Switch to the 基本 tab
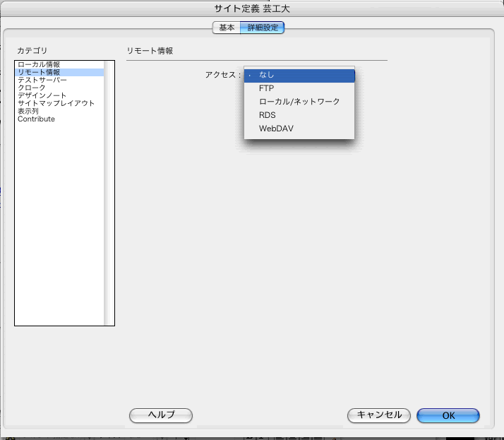 tap(227, 28)
